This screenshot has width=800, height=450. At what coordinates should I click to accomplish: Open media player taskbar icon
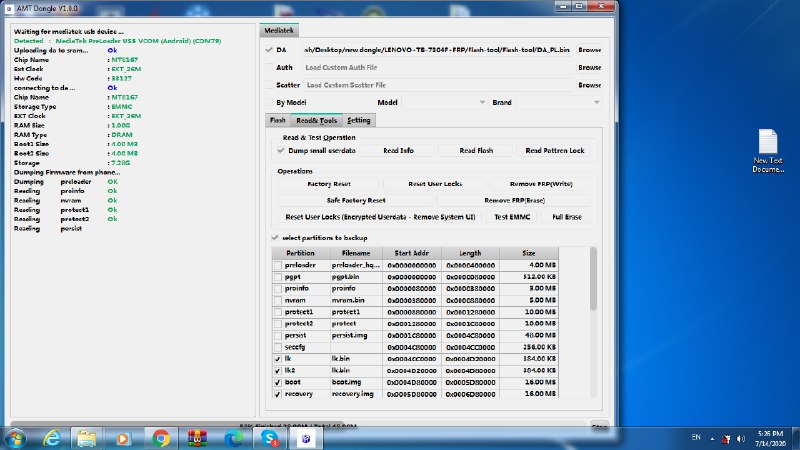click(123, 438)
